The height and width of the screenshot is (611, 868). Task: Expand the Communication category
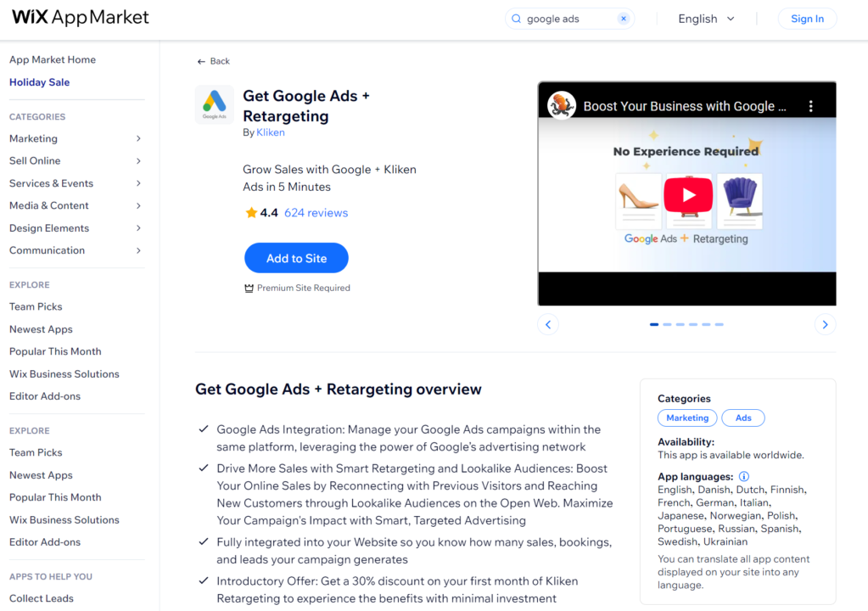point(48,250)
